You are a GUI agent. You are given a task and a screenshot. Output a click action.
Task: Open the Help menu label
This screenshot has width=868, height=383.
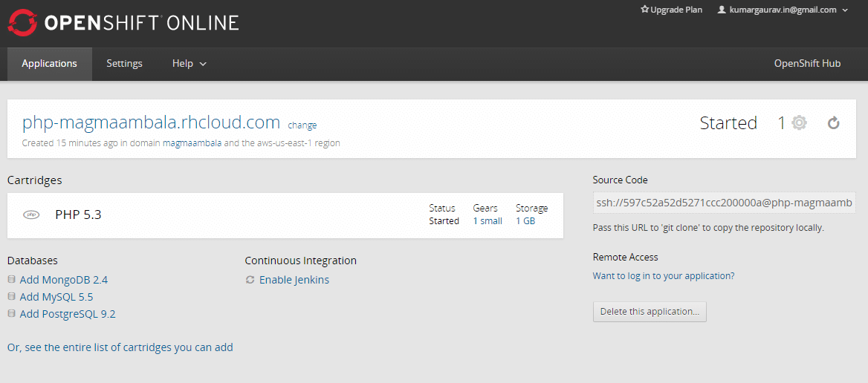183,64
